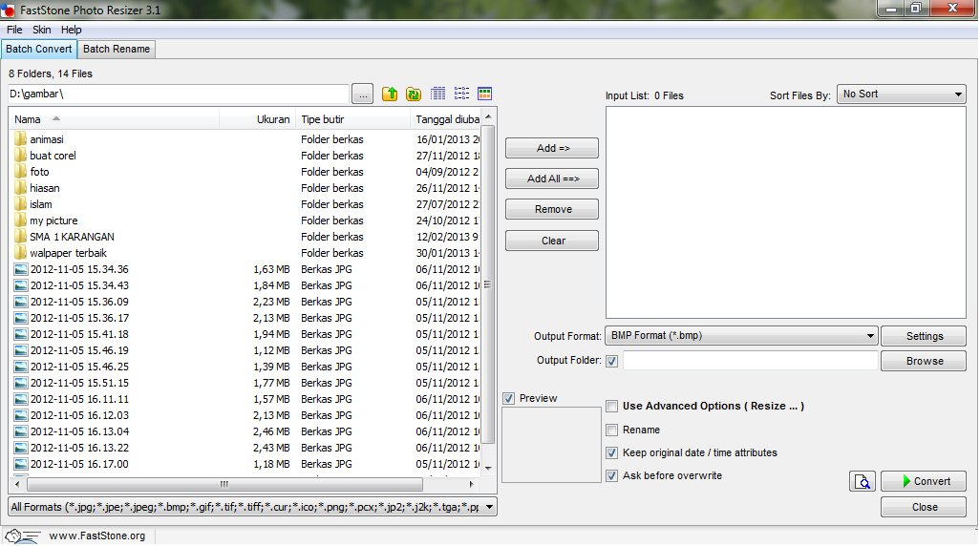Click image icon of 2012-11-05 15.36.17
This screenshot has width=980, height=546.
pos(21,318)
